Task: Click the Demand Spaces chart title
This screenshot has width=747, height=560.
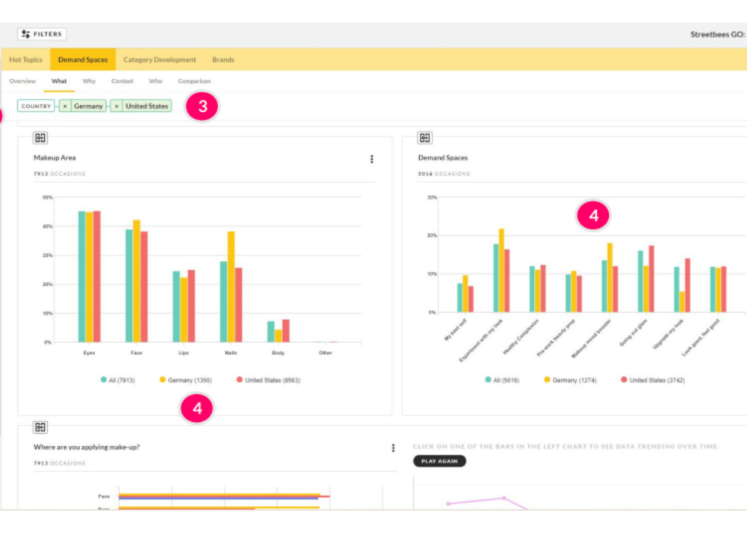Action: coord(442,158)
